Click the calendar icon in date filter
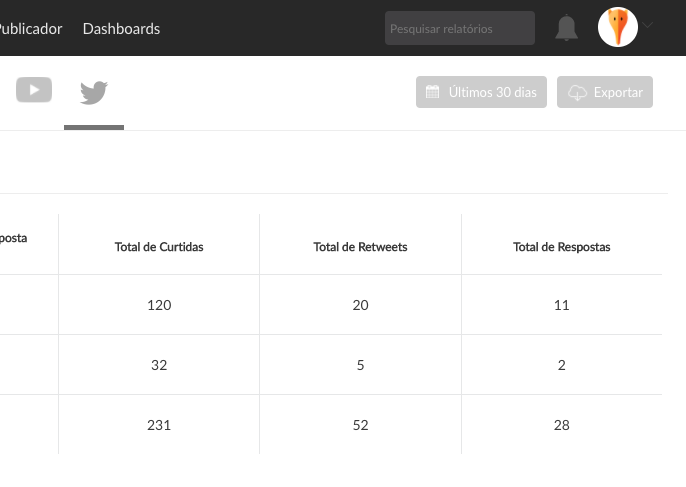Viewport: 686px width, 487px height. pyautogui.click(x=433, y=92)
